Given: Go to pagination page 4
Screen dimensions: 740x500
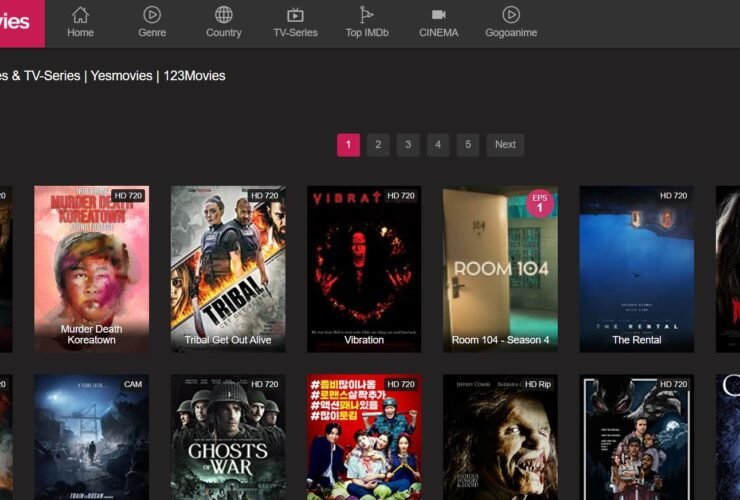Looking at the screenshot, I should 438,144.
